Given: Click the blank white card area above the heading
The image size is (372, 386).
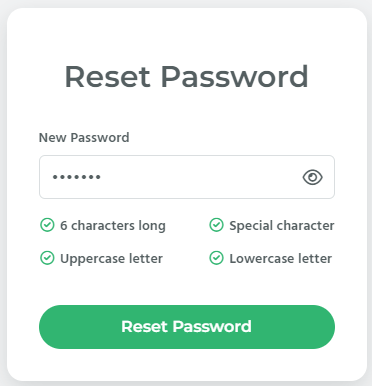Looking at the screenshot, I should 187,33.
